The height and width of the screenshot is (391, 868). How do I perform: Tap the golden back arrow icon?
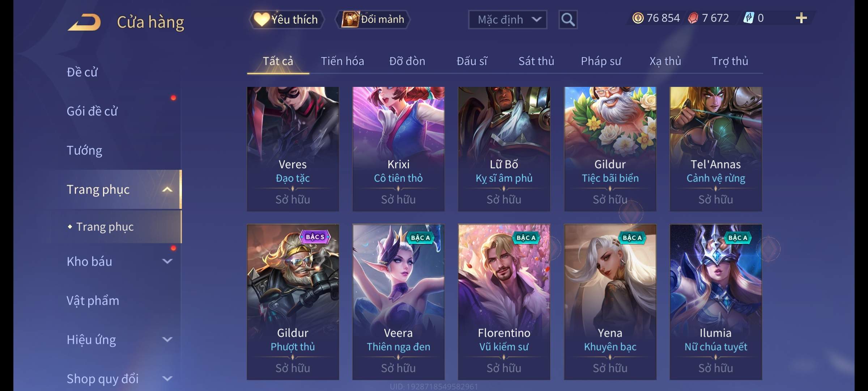click(x=84, y=22)
